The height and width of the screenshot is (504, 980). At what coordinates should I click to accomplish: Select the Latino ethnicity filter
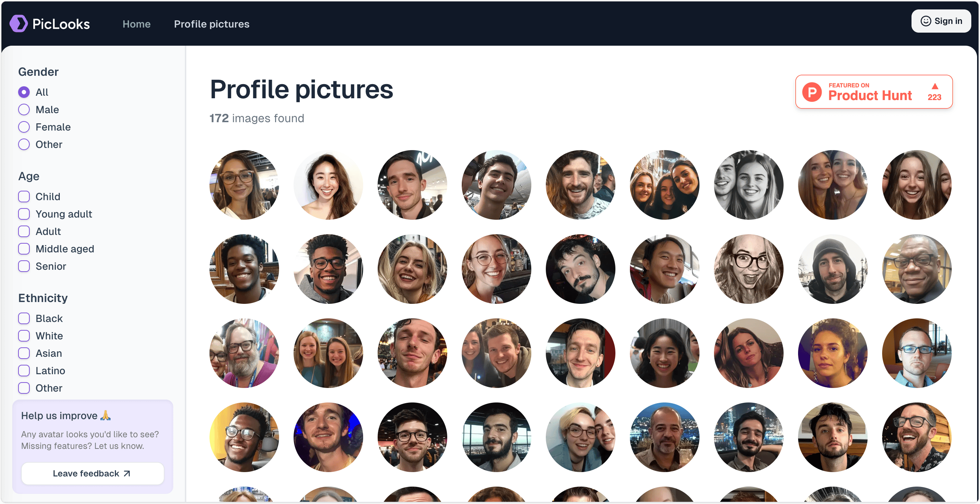(24, 370)
